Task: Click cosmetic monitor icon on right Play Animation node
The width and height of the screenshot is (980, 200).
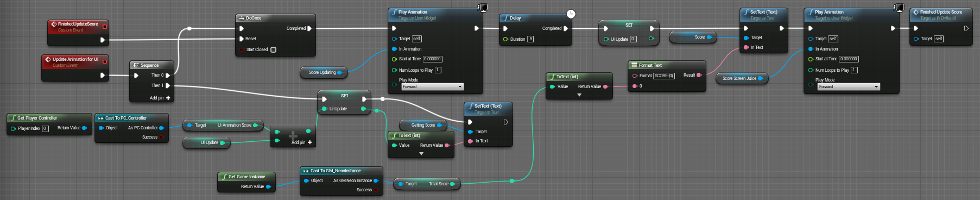Action: pyautogui.click(x=899, y=8)
